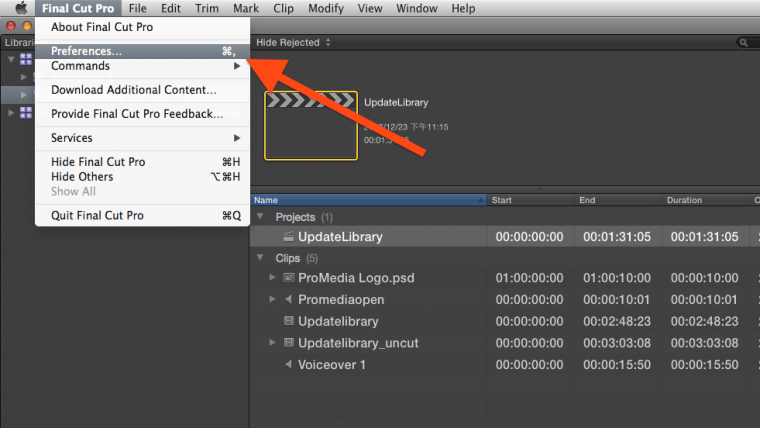Screen dimensions: 760x428
Task: Click UpdateLibrary End time 00:01:31:05
Action: (x=617, y=237)
